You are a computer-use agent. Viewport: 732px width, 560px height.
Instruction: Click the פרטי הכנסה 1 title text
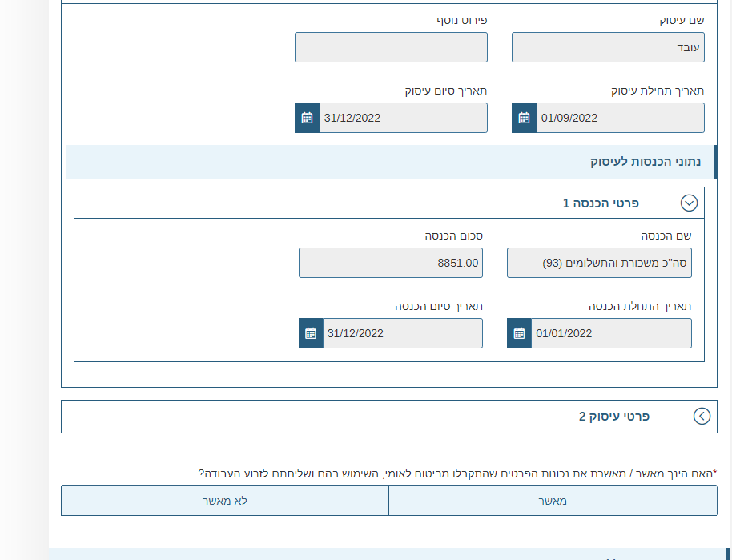601,203
